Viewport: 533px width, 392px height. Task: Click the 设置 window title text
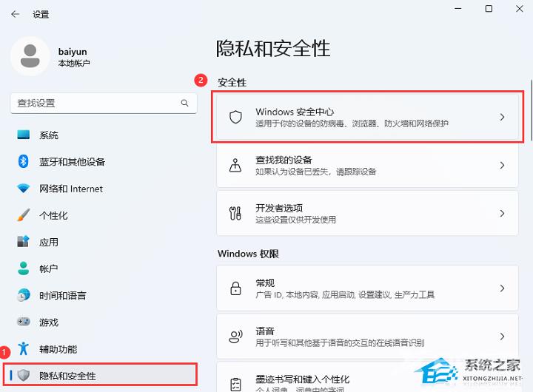point(41,14)
